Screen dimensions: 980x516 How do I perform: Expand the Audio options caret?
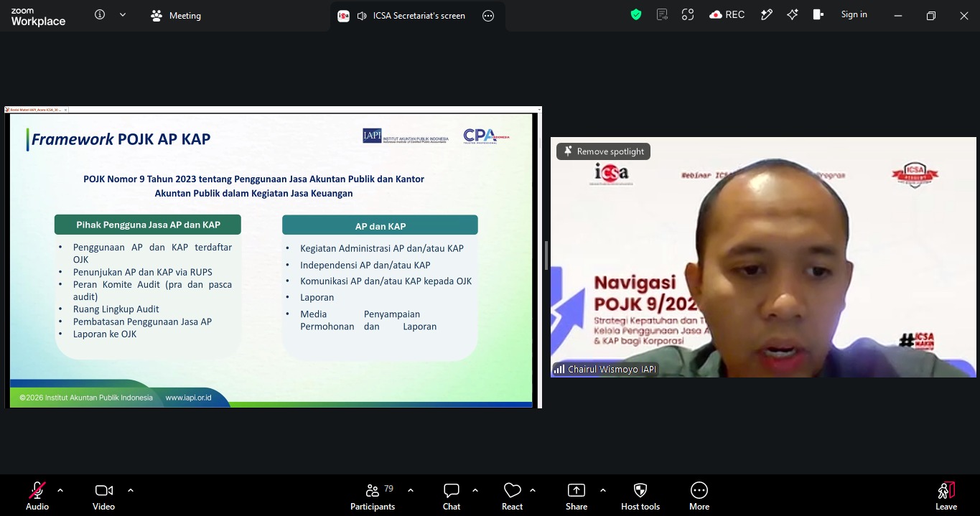60,490
